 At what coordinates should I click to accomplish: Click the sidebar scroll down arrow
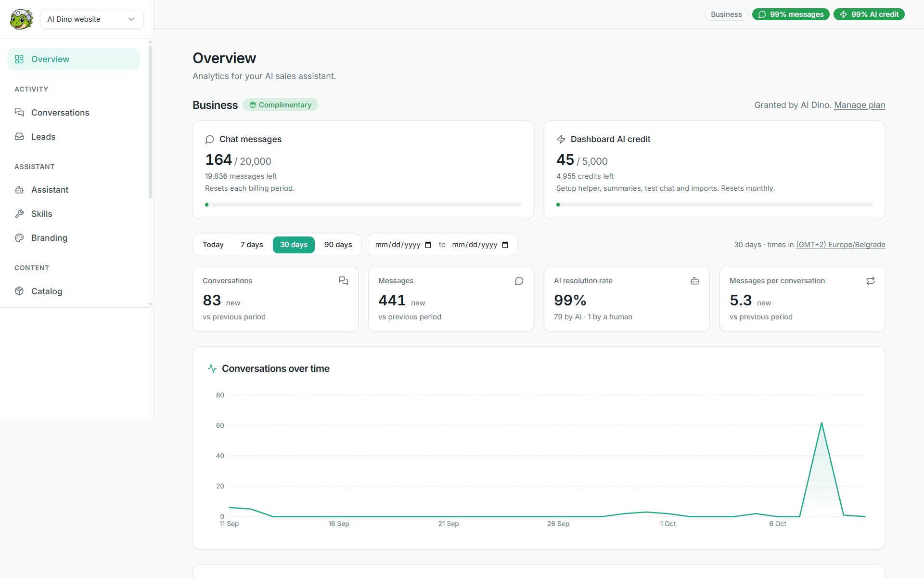point(150,304)
